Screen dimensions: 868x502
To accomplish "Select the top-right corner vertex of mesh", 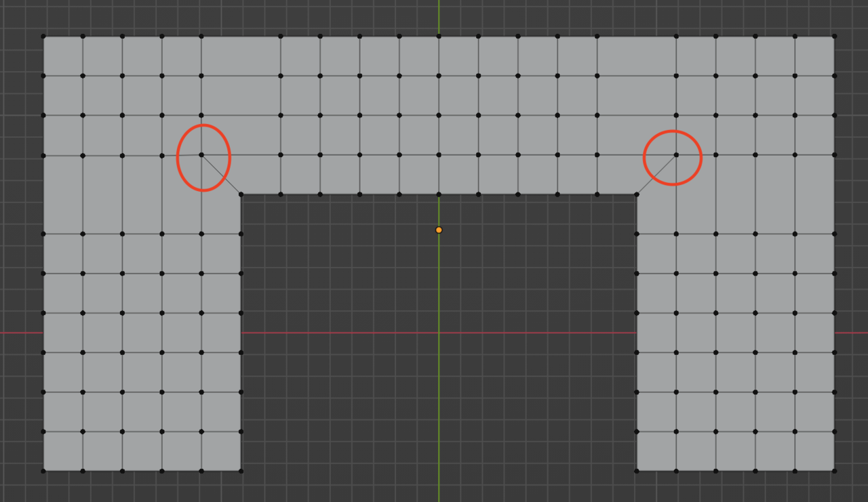I will pos(834,36).
